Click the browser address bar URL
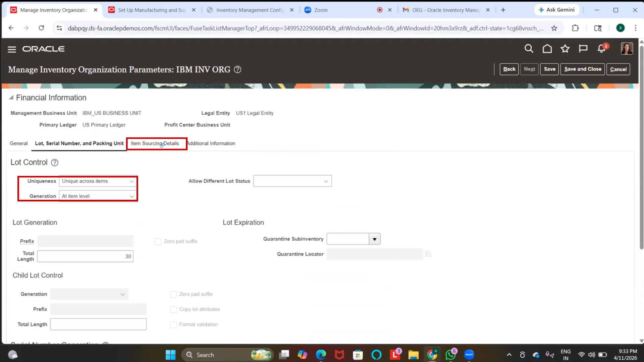Viewport: 644px width, 362px height. 305,28
